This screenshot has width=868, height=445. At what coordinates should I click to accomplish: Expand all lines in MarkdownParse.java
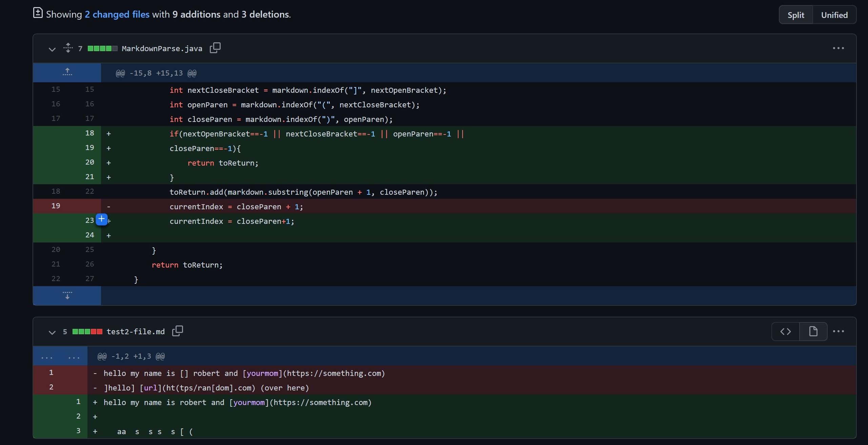(68, 48)
